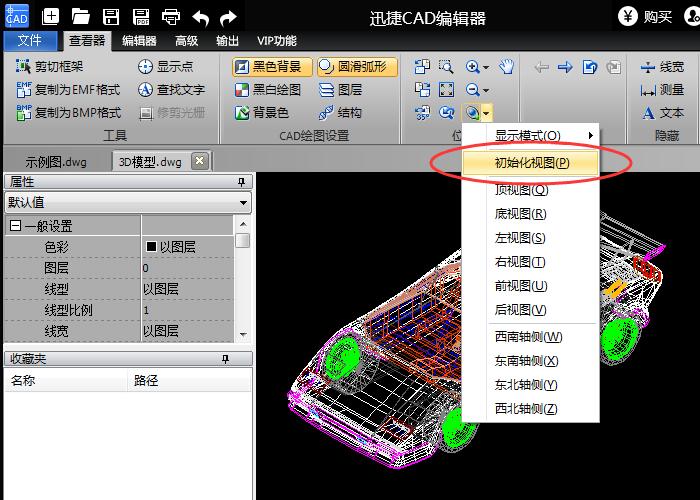Select 西南轴侧(W) view

click(x=529, y=337)
